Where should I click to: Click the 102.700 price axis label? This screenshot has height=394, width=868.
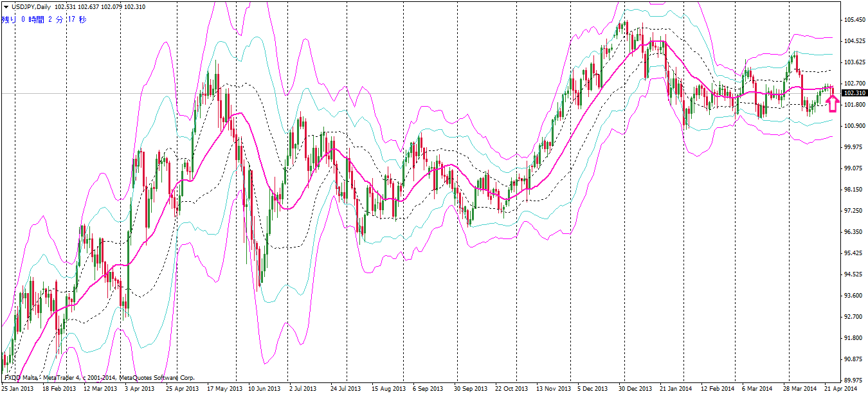point(855,84)
